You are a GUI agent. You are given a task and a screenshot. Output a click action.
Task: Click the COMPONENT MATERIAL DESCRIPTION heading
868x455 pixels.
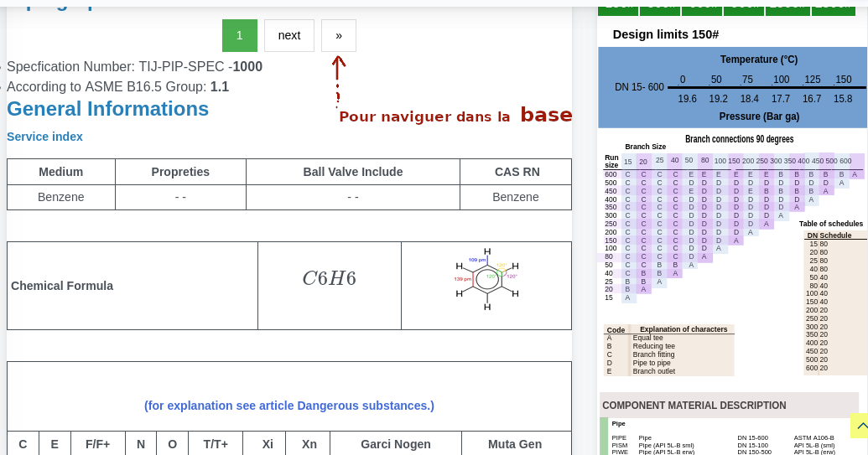pos(694,406)
